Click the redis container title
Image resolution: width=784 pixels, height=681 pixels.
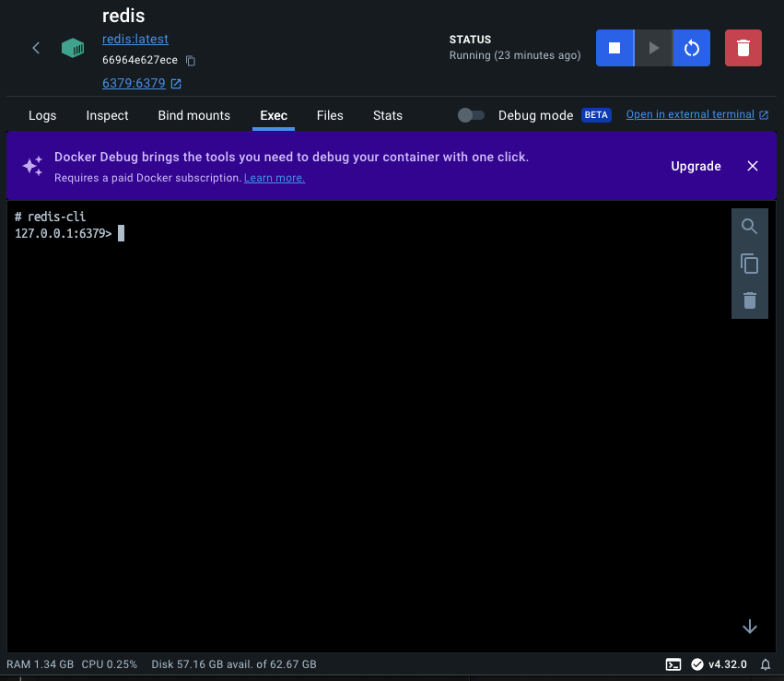click(123, 16)
